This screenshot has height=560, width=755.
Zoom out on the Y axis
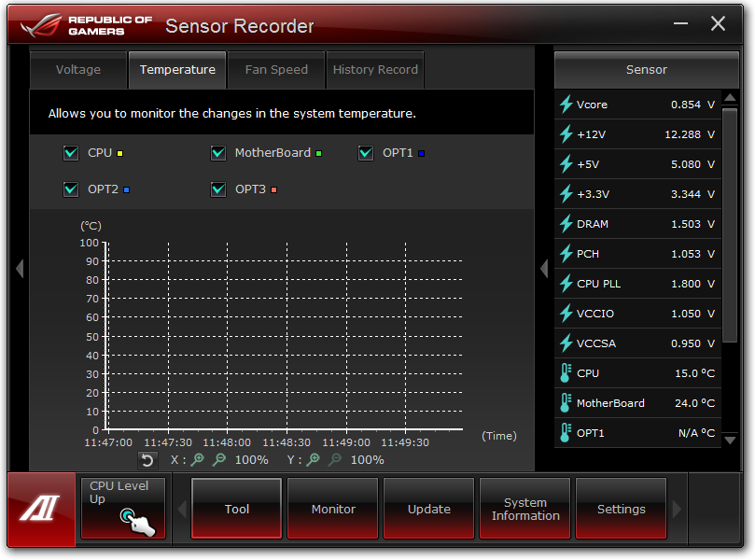[335, 460]
